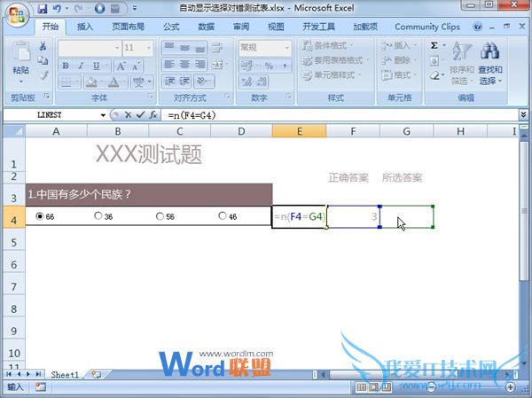Screen dimensions: 532x398
Task: Open the Community Clips tab
Action: [x=427, y=27]
